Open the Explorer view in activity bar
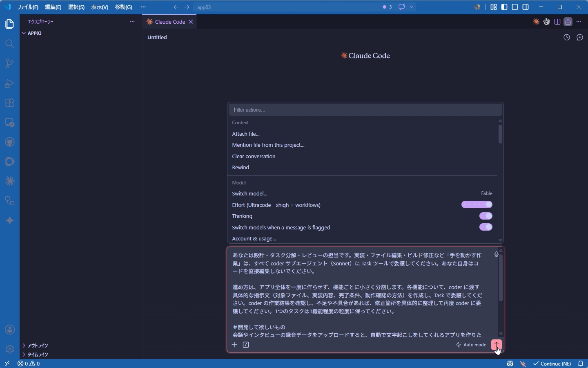 9,24
